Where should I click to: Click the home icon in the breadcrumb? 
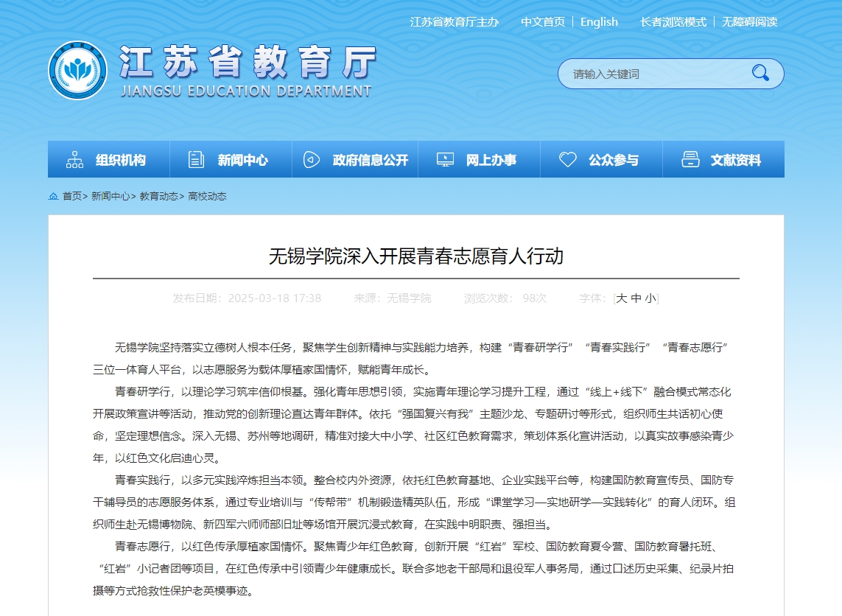pyautogui.click(x=53, y=197)
